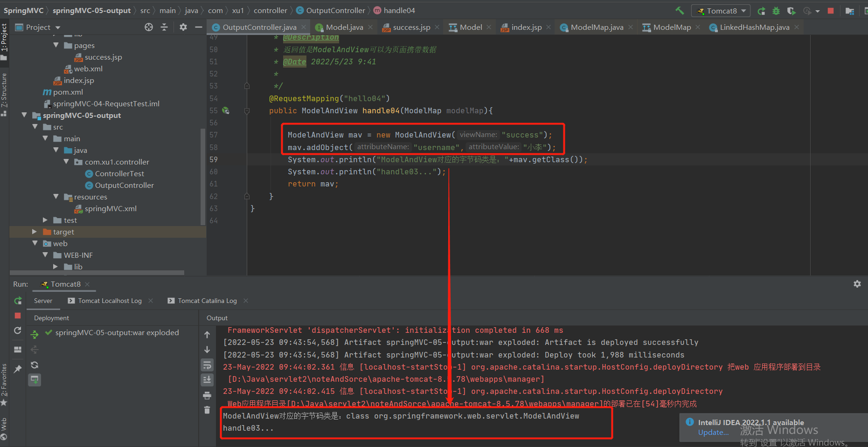
Task: Click the Update... link in notification
Action: pos(713,433)
